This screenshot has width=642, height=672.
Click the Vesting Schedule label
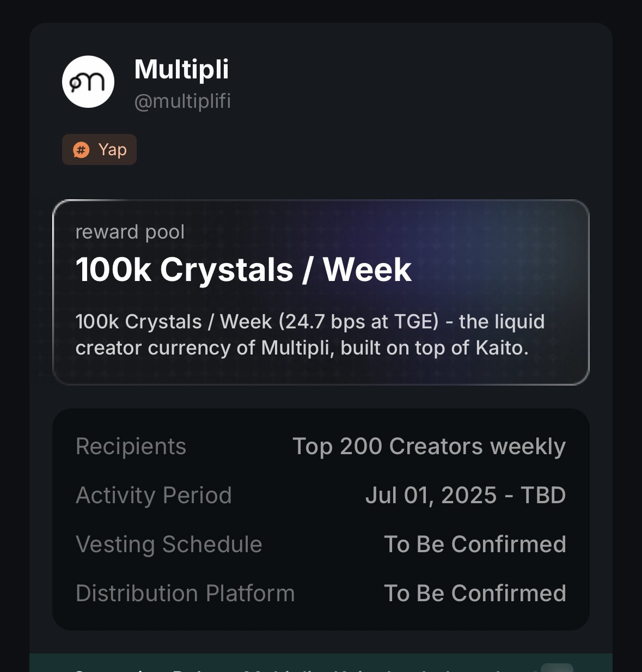(169, 545)
